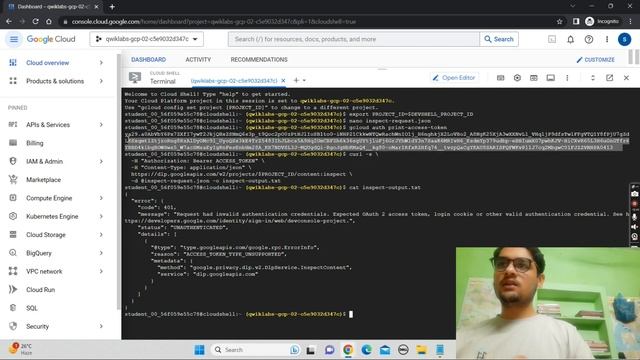Open the project selector dropdown
640x360 pixels.
tap(147, 39)
